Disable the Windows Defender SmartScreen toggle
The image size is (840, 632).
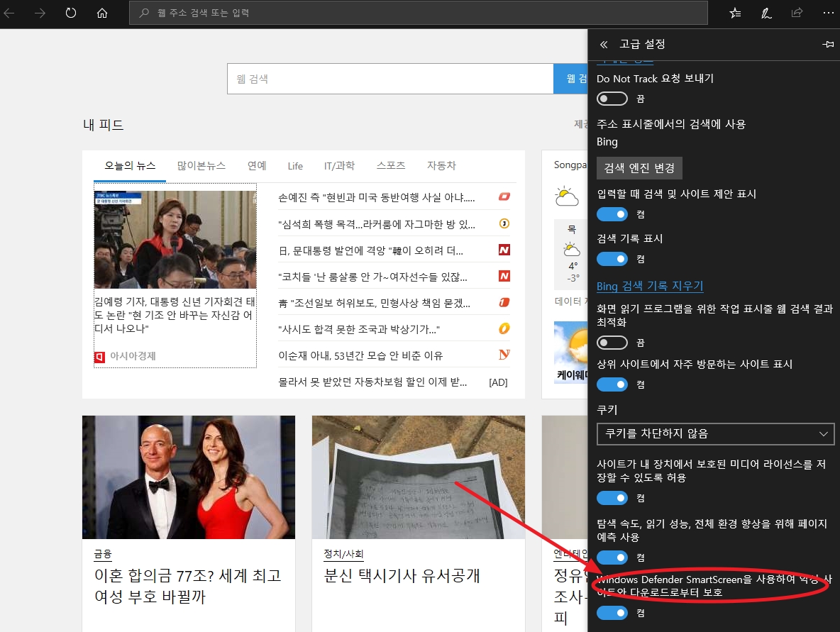click(x=612, y=613)
